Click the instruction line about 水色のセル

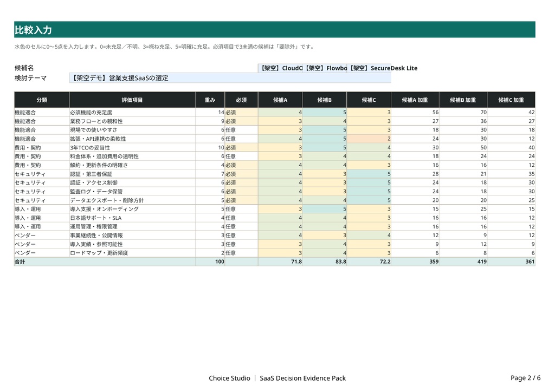(x=164, y=47)
